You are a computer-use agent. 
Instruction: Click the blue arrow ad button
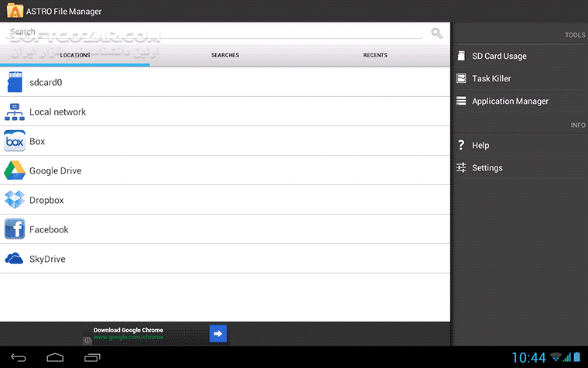(218, 333)
